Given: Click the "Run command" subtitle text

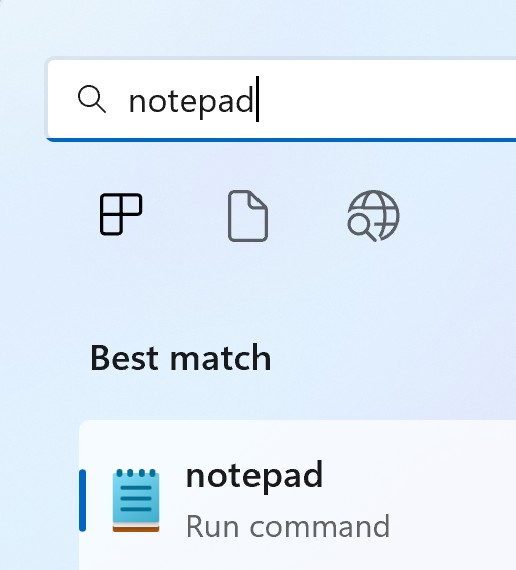Looking at the screenshot, I should click(x=288, y=526).
